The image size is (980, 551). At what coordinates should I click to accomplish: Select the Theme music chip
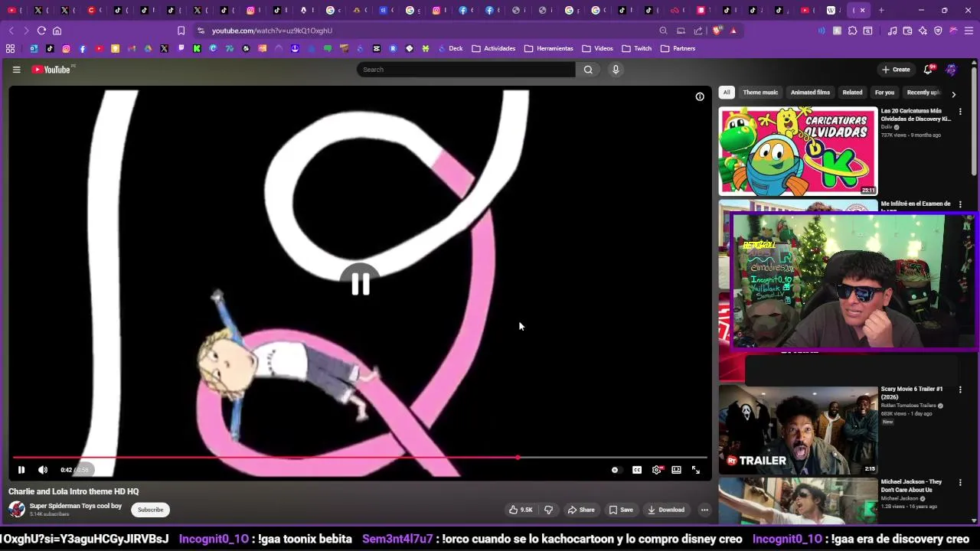[x=760, y=93]
